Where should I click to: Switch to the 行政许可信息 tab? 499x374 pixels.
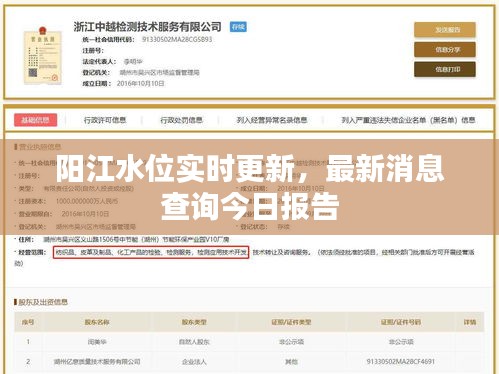click(105, 120)
